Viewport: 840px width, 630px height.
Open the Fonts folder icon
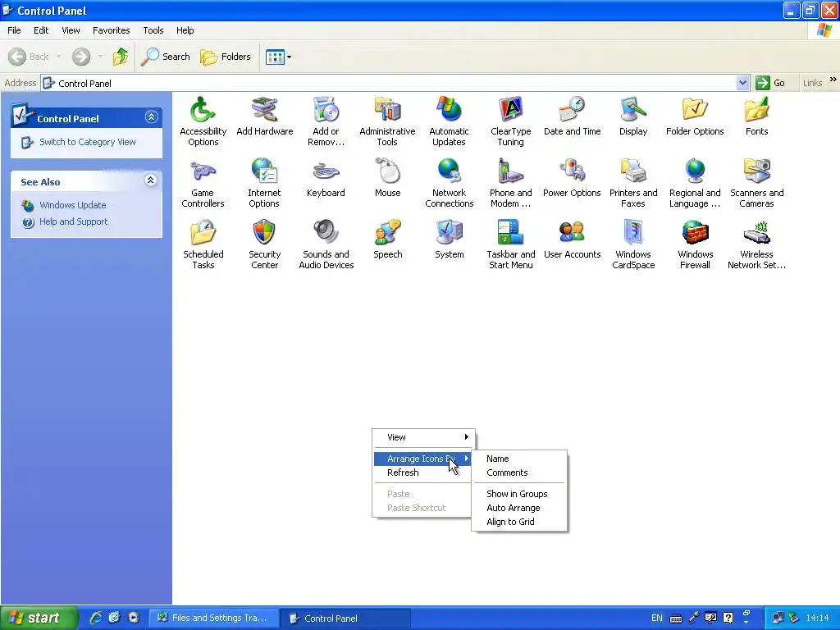(756, 110)
